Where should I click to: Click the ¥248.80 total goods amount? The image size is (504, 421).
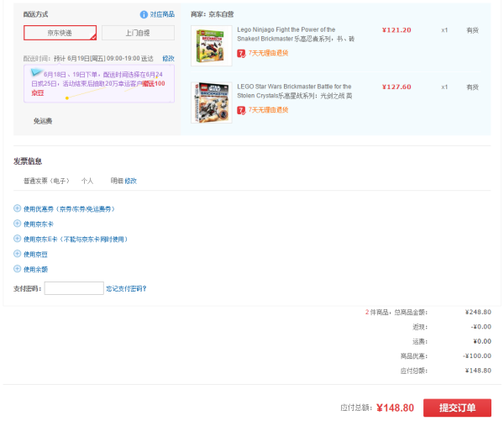(478, 313)
